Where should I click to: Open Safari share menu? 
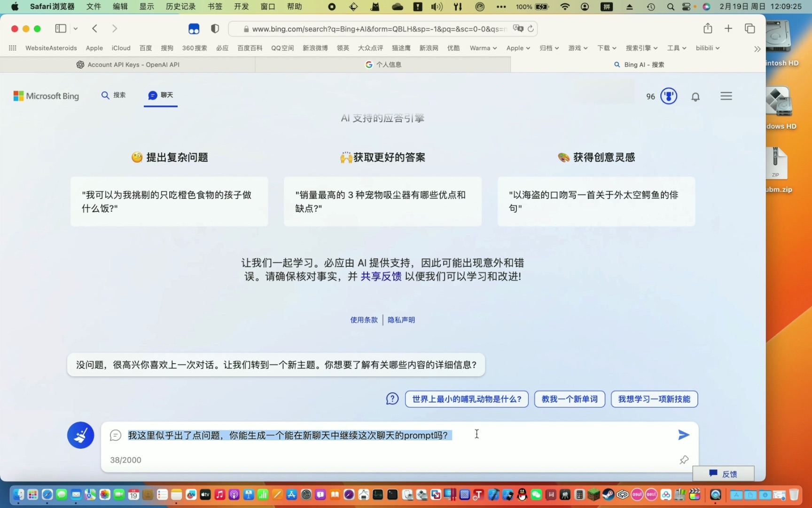(x=708, y=29)
